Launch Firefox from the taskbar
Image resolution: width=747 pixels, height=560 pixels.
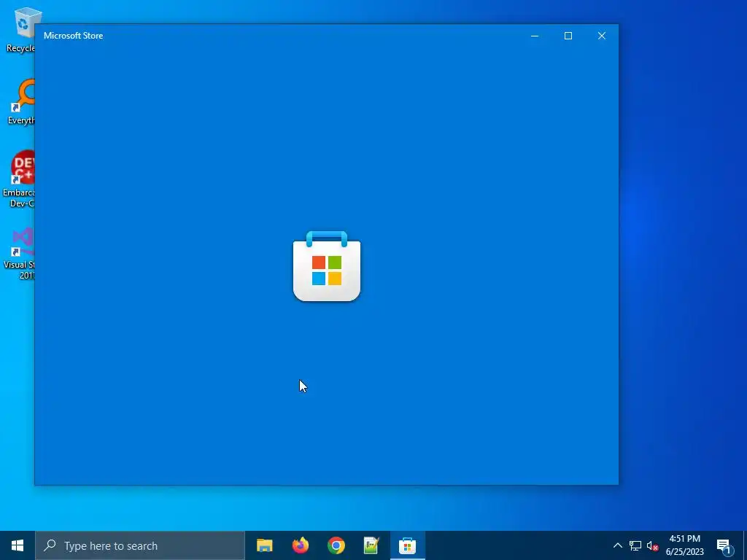pyautogui.click(x=300, y=545)
